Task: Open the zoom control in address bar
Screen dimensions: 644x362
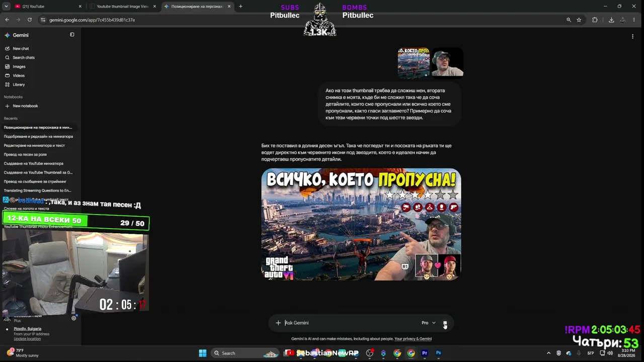Action: [x=569, y=20]
